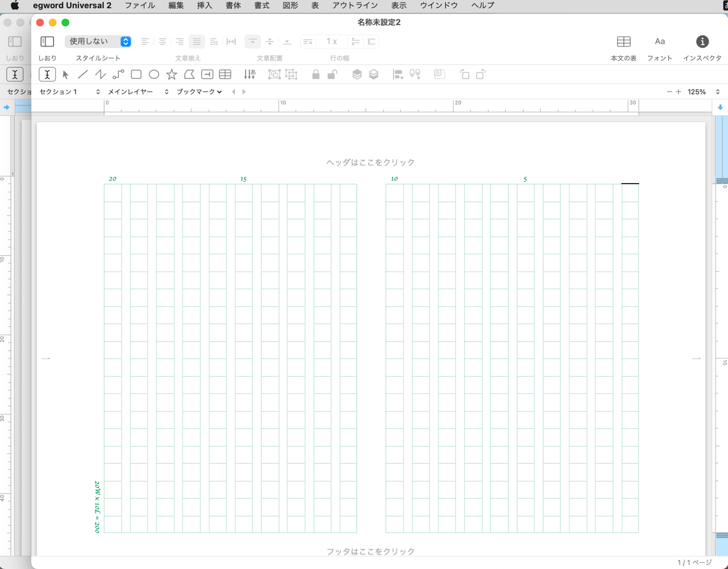Select the star shape tool
Viewport: 728px width, 569px height.
click(172, 74)
